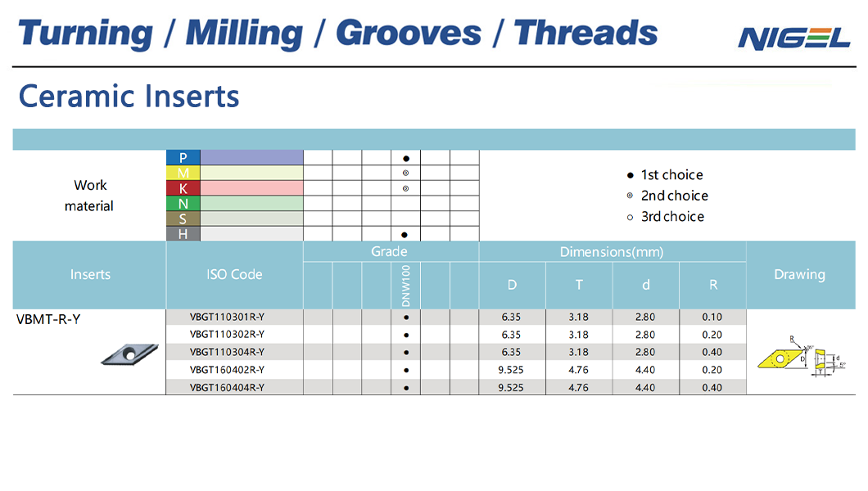This screenshot has width=868, height=491.
Task: Click the 3rd choice hollow circle legend
Action: point(630,218)
